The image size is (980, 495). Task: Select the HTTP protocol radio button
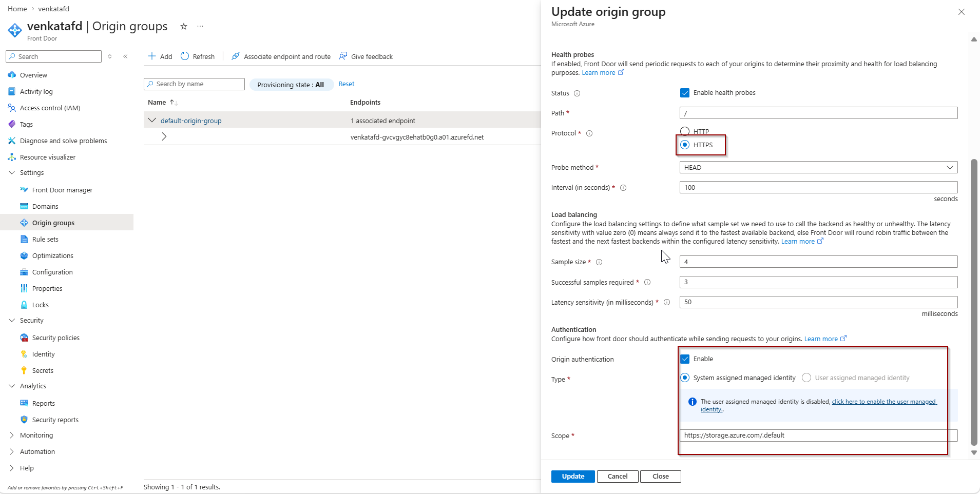685,131
